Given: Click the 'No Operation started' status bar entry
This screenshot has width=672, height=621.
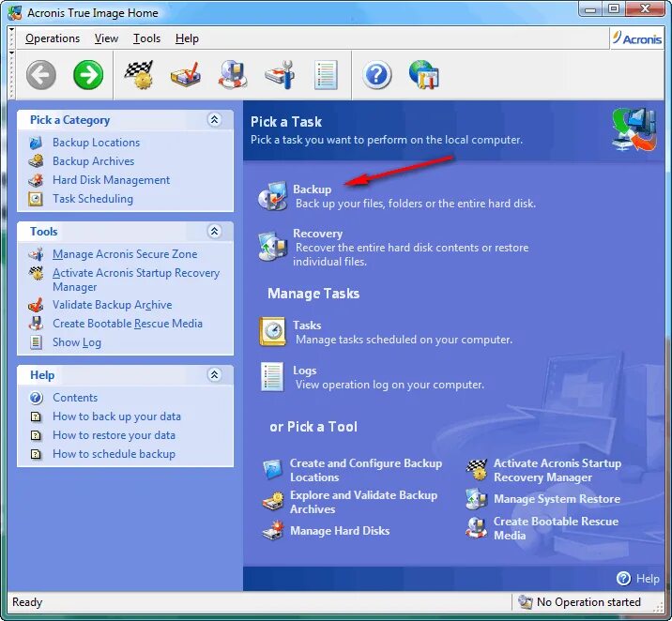Looking at the screenshot, I should (588, 601).
